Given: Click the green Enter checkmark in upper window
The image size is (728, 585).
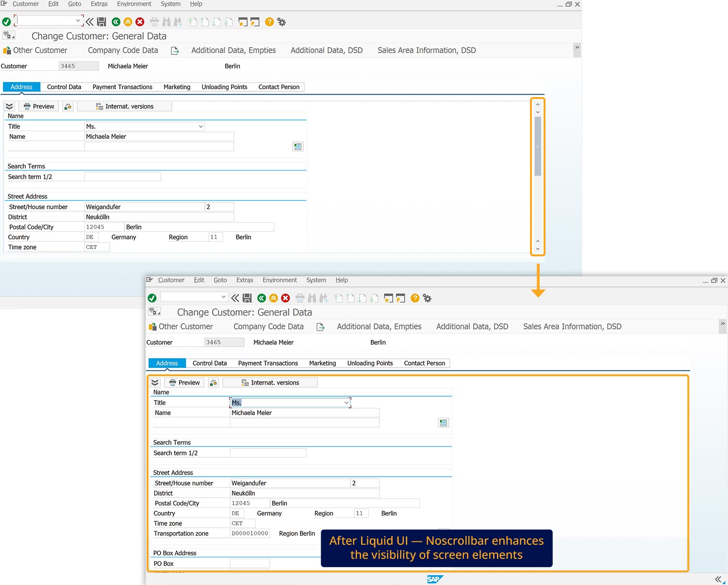Looking at the screenshot, I should click(6, 22).
